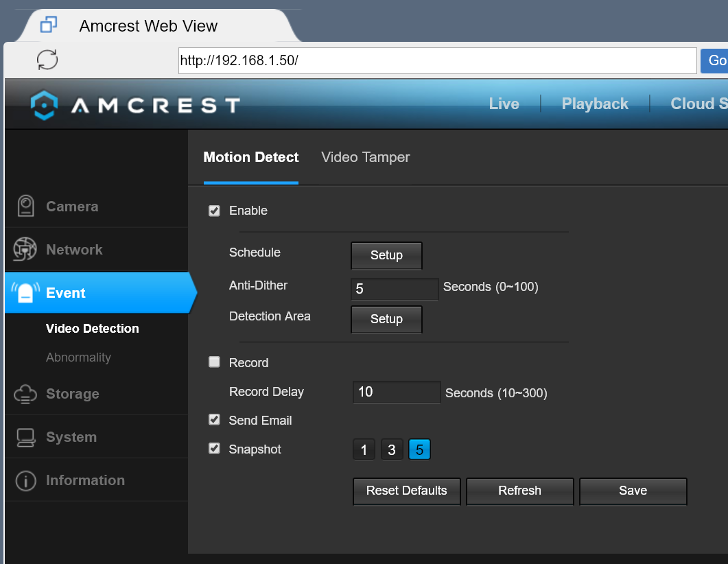Open the Playback menu
Image resolution: width=728 pixels, height=564 pixels.
pos(595,104)
